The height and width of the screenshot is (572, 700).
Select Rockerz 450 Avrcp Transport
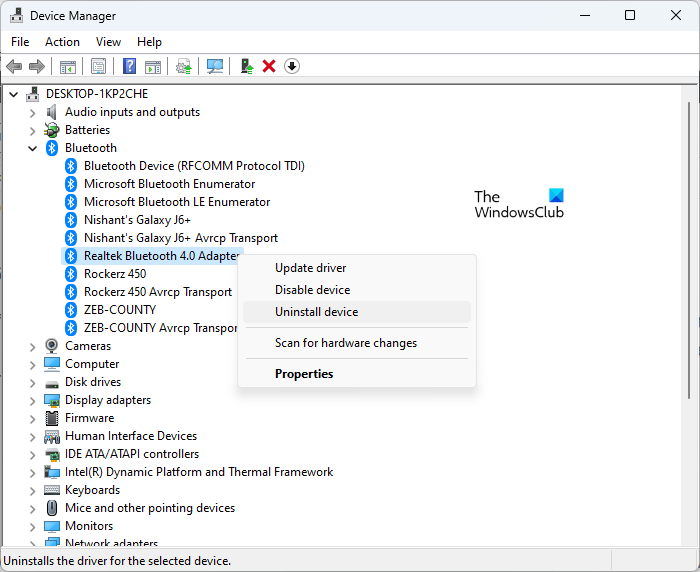pyautogui.click(x=158, y=292)
